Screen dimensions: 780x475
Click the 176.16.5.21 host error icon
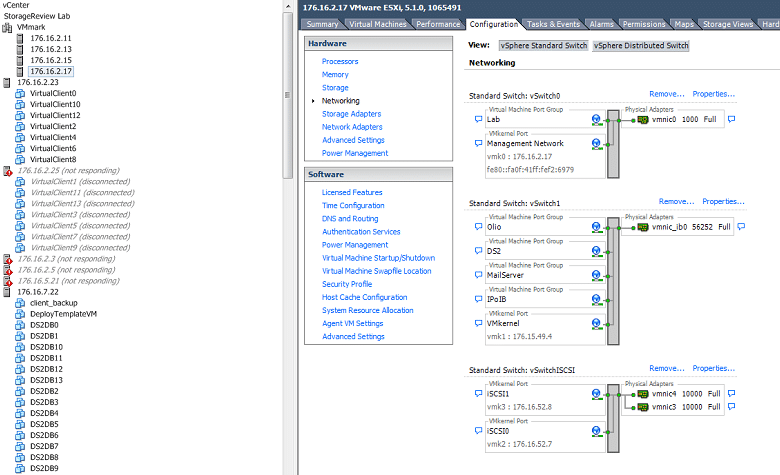click(x=7, y=281)
